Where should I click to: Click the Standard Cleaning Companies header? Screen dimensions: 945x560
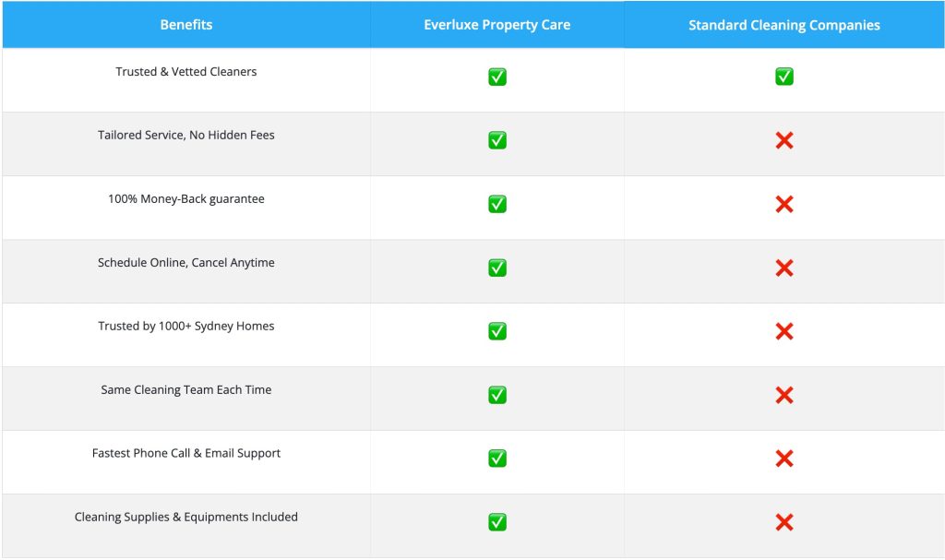(x=784, y=25)
